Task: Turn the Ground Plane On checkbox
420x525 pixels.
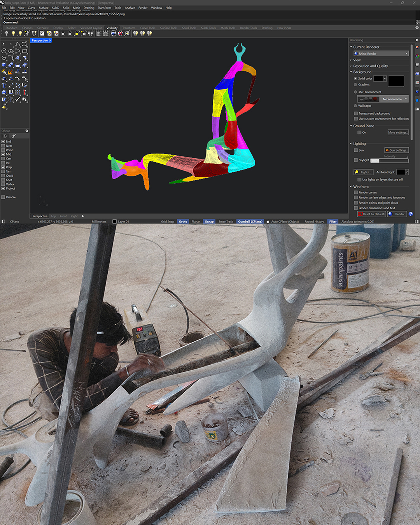Action: pyautogui.click(x=359, y=133)
